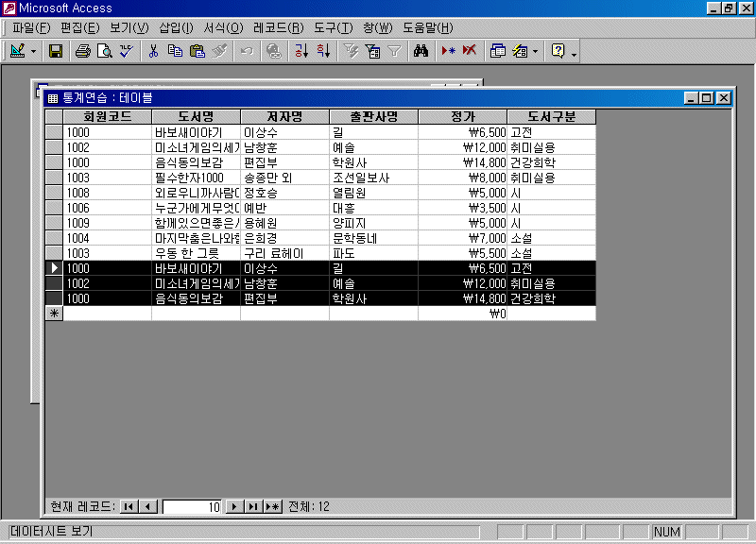Select the 도서구분 column header
The height and width of the screenshot is (544, 756).
(552, 116)
